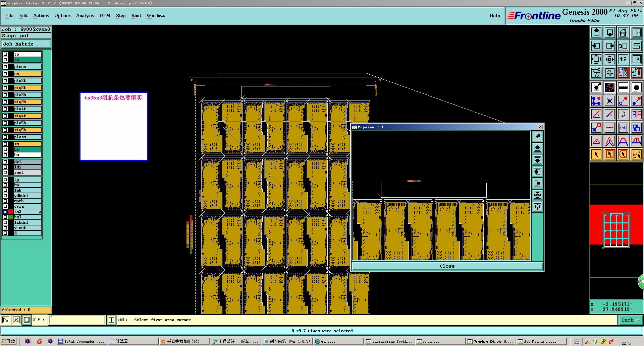
Task: Open Job Matrix Popup from taskbar
Action: click(541, 341)
